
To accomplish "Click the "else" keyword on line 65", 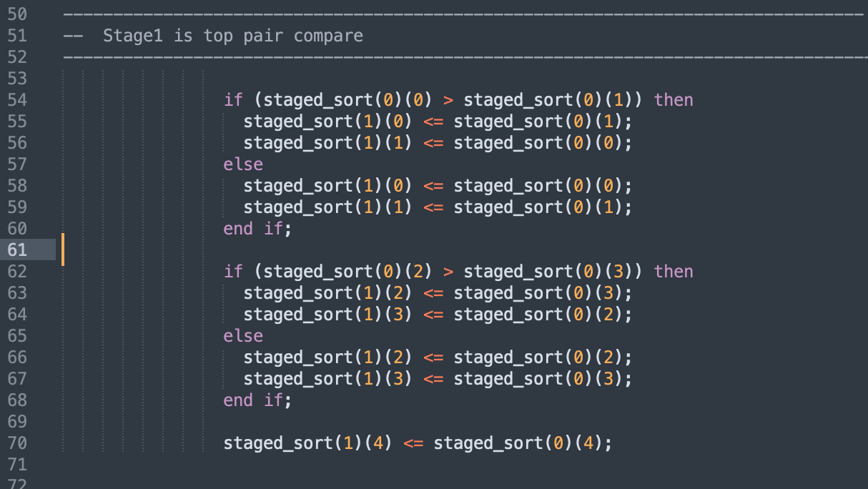I will click(x=243, y=336).
